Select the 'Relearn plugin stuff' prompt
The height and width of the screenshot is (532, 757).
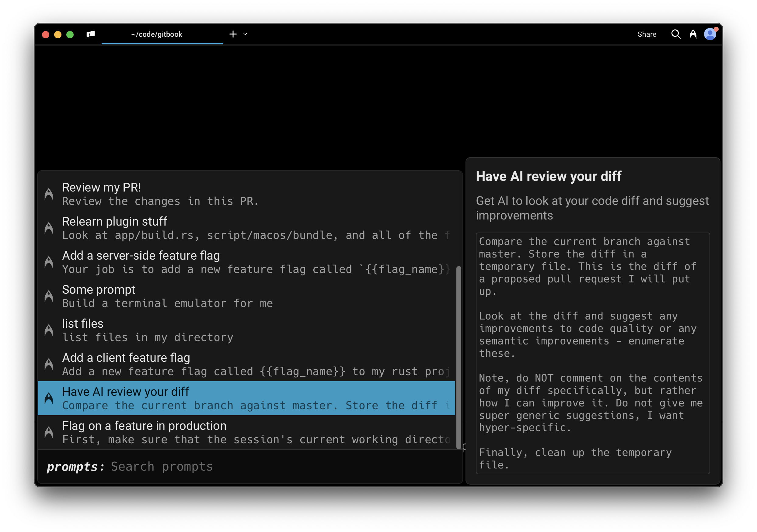[x=198, y=227]
